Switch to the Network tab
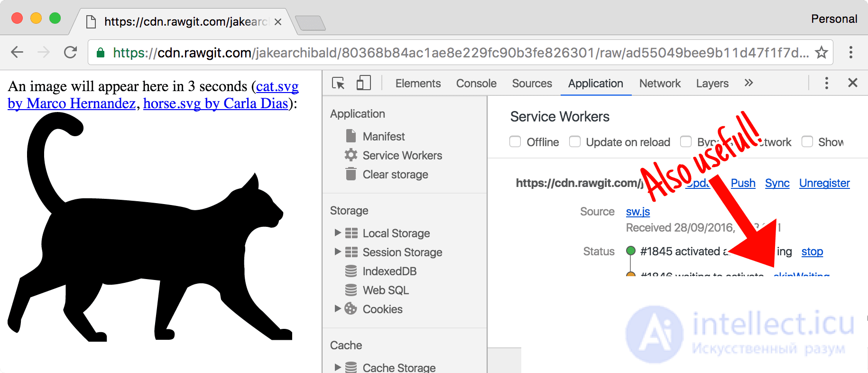868x373 pixels. coord(660,84)
